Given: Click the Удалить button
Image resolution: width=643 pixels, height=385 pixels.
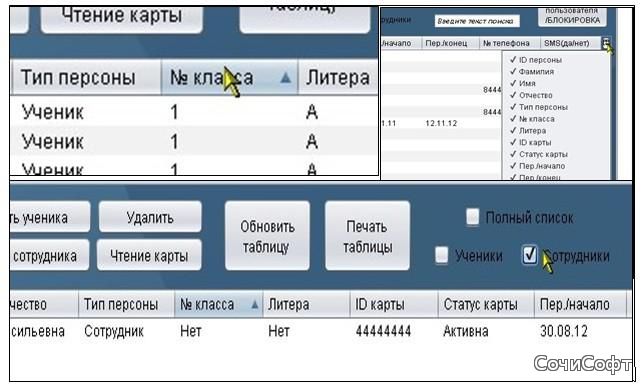Looking at the screenshot, I should click(x=150, y=217).
